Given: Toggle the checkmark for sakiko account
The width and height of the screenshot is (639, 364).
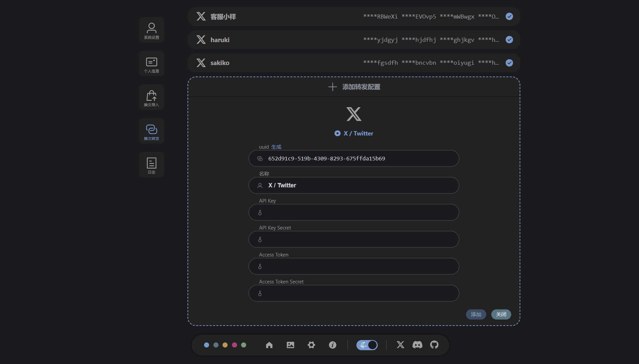Looking at the screenshot, I should (x=509, y=63).
